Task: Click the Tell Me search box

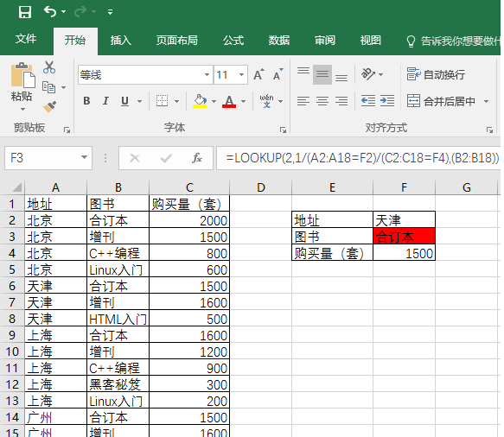Action: (453, 41)
